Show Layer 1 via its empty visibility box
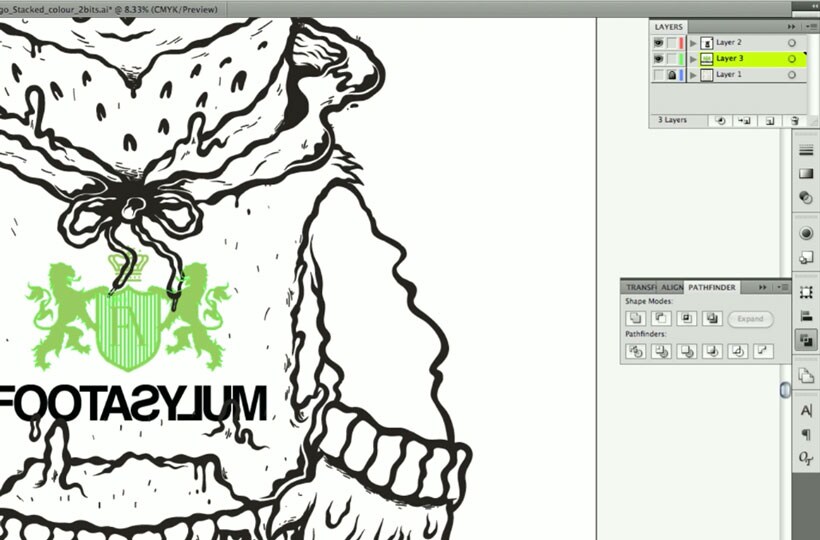The height and width of the screenshot is (540, 820). pos(658,75)
